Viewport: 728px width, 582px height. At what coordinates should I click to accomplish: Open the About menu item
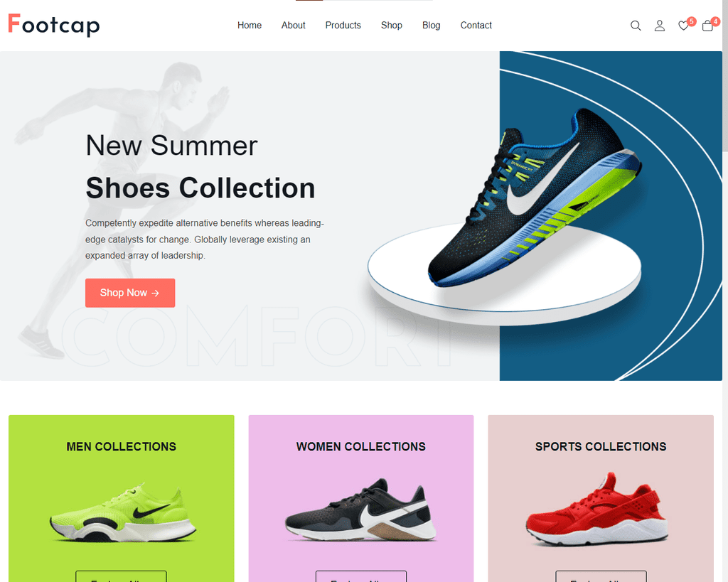293,25
